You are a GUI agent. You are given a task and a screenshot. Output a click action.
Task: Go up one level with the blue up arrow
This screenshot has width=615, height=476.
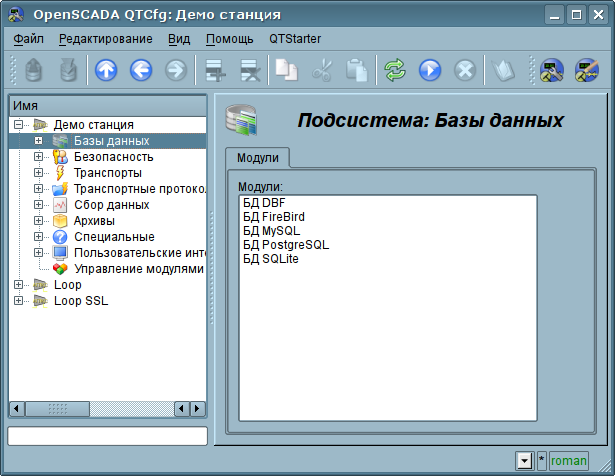[x=106, y=70]
